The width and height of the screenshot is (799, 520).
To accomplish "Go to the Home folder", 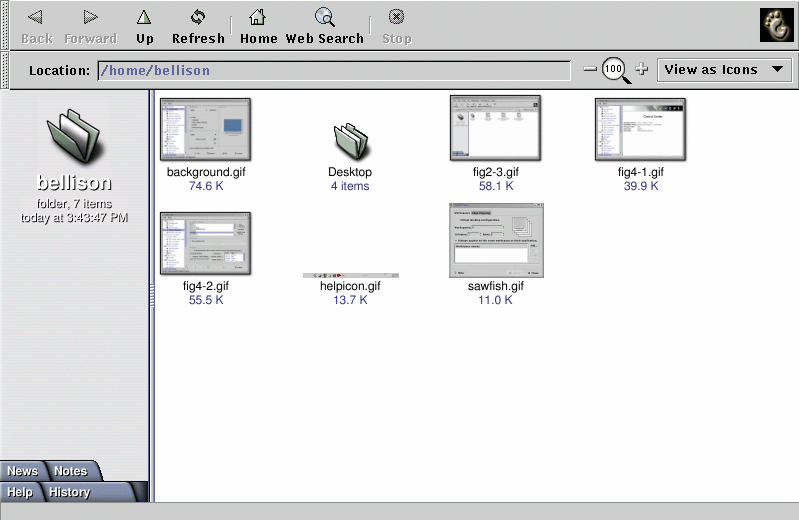I will tap(258, 26).
